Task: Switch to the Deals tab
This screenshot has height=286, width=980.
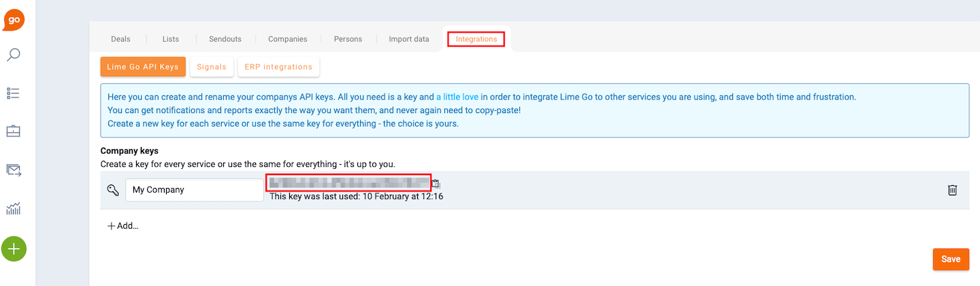Action: pyautogui.click(x=120, y=39)
